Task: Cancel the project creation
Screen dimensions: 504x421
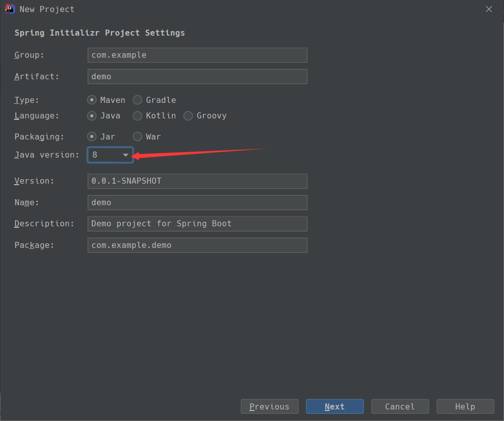Action: coord(400,406)
